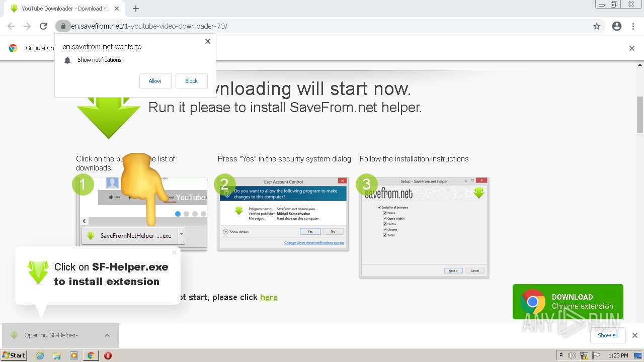This screenshot has width=644, height=362.
Task: Click the green arrow in the tooltip
Action: pyautogui.click(x=38, y=273)
